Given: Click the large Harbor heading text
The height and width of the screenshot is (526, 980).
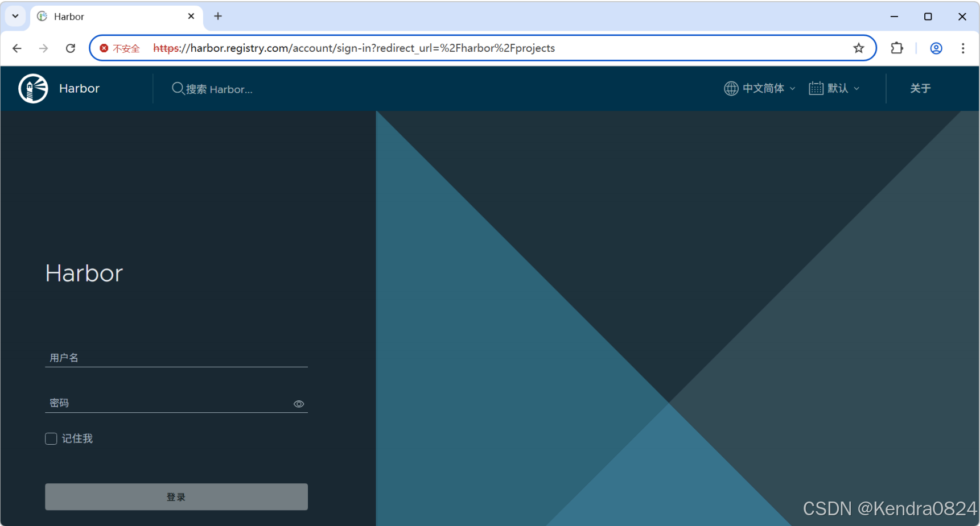Looking at the screenshot, I should (x=84, y=274).
